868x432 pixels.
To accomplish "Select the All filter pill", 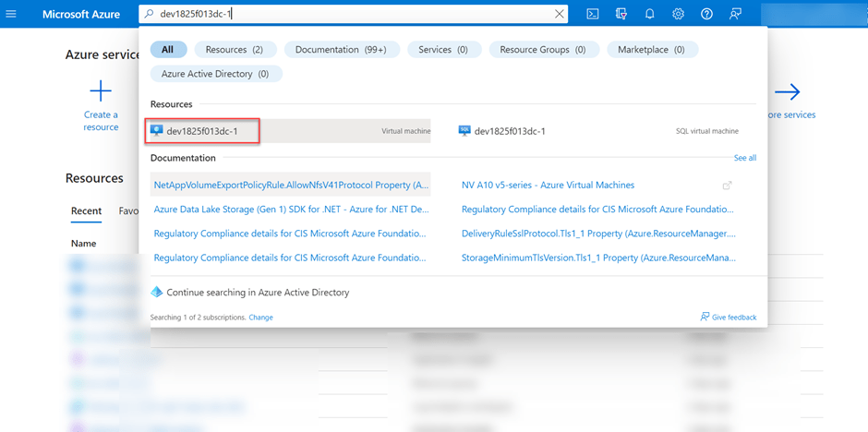I will 168,50.
